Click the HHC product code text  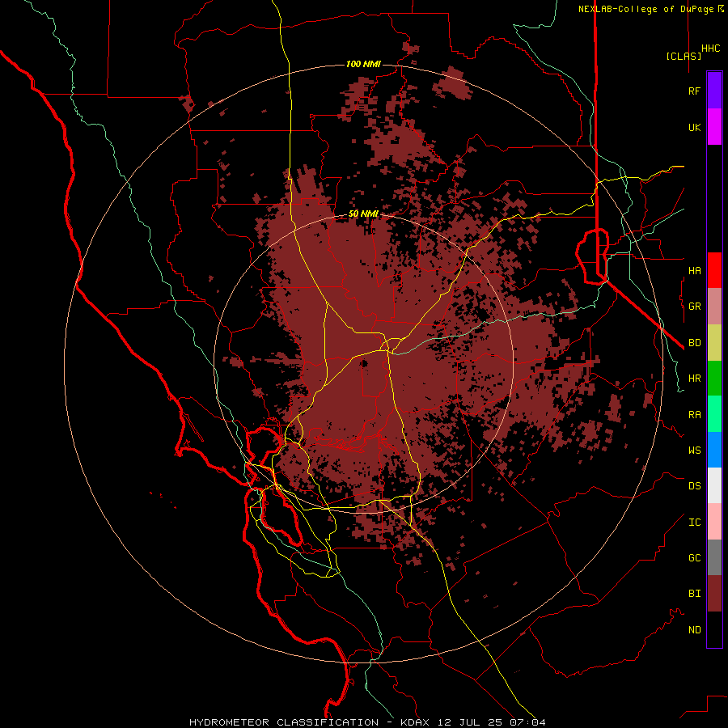tap(710, 49)
